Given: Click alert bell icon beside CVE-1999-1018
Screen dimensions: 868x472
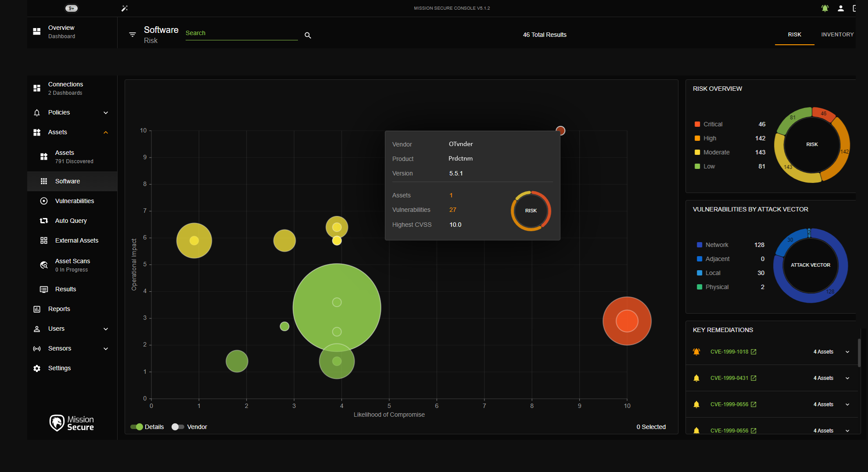Looking at the screenshot, I should click(696, 352).
